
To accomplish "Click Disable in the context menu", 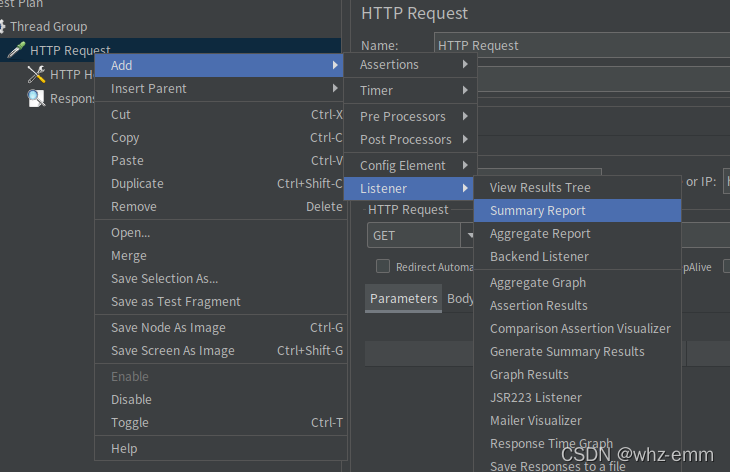I will [x=220, y=399].
